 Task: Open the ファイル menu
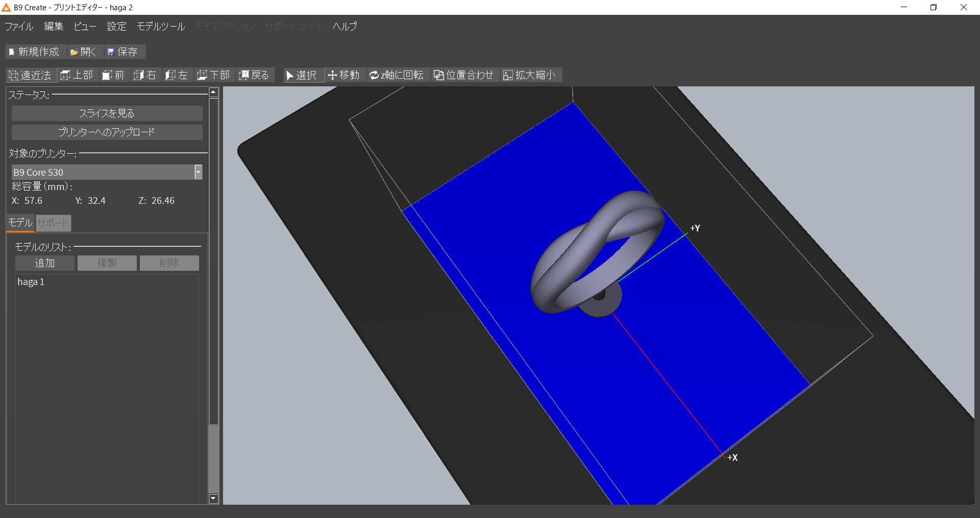coord(19,27)
